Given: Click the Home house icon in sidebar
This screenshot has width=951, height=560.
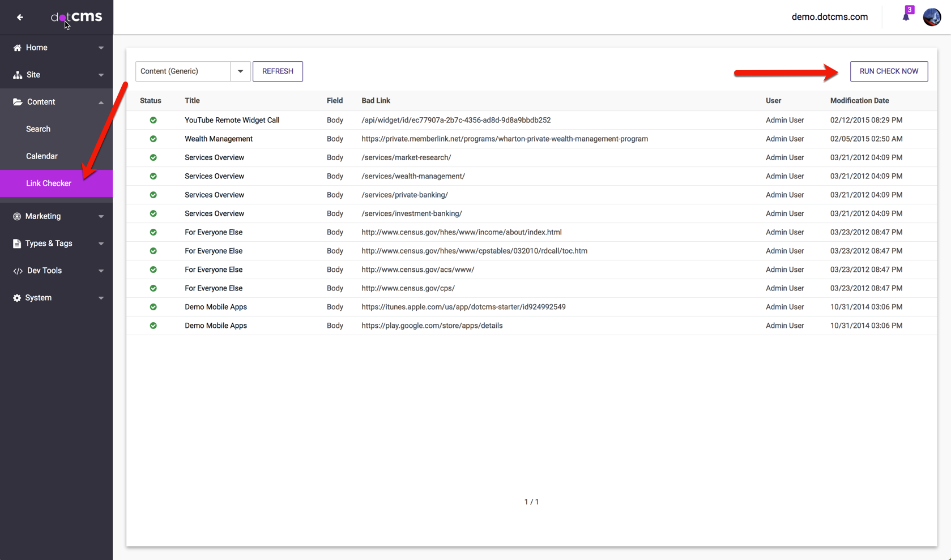Looking at the screenshot, I should 17,48.
